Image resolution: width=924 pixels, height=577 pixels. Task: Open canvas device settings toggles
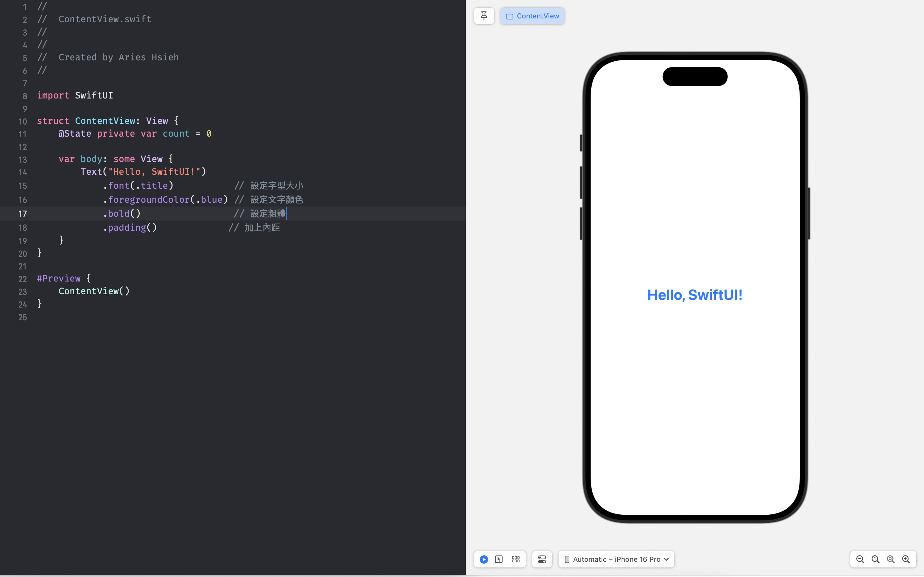click(542, 559)
